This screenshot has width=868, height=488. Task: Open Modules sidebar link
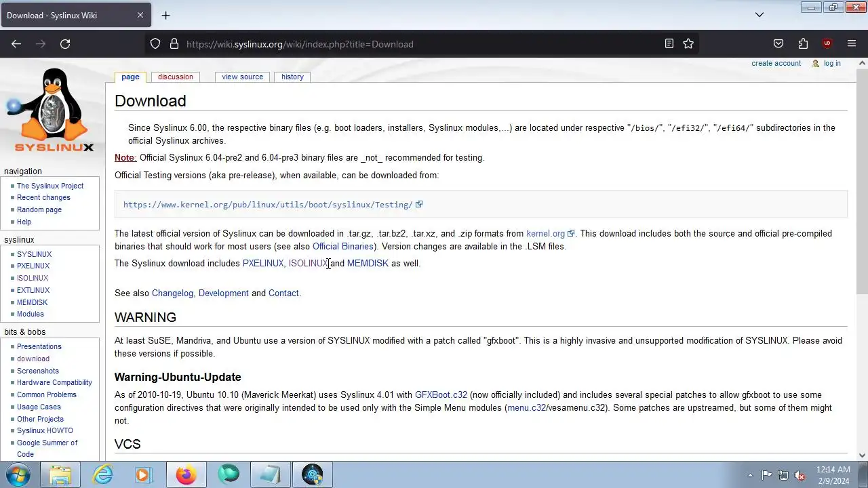click(31, 314)
